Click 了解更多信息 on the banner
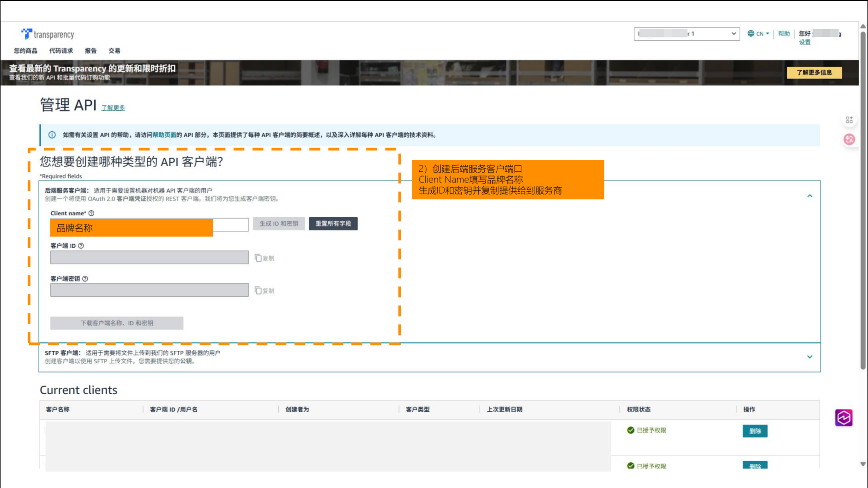Viewport: 868px width, 488px height. (814, 73)
